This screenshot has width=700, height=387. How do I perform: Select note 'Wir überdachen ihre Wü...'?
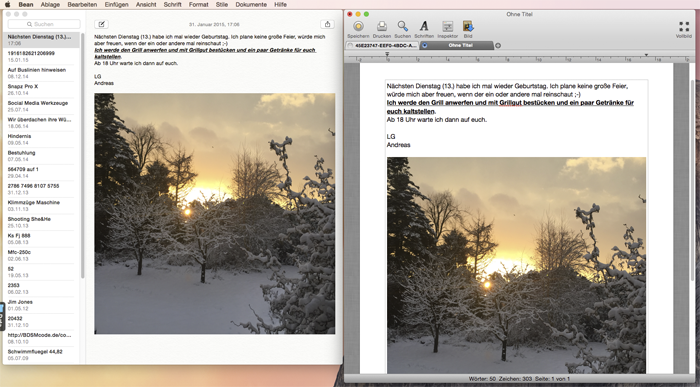click(x=41, y=123)
